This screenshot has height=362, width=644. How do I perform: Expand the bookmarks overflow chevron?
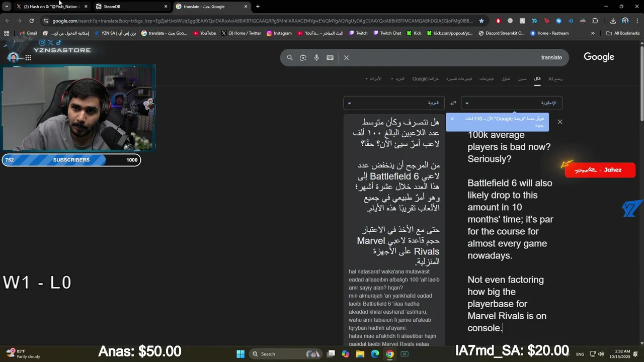593,33
